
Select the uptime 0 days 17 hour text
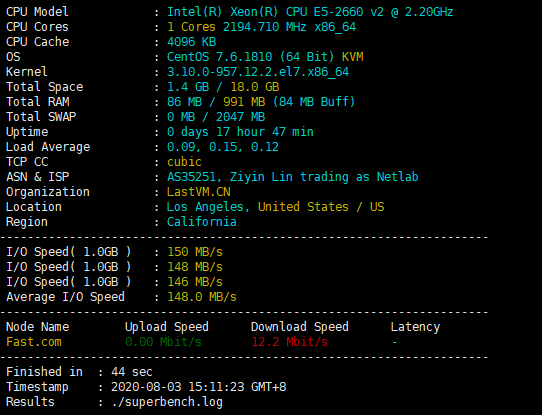(216, 132)
